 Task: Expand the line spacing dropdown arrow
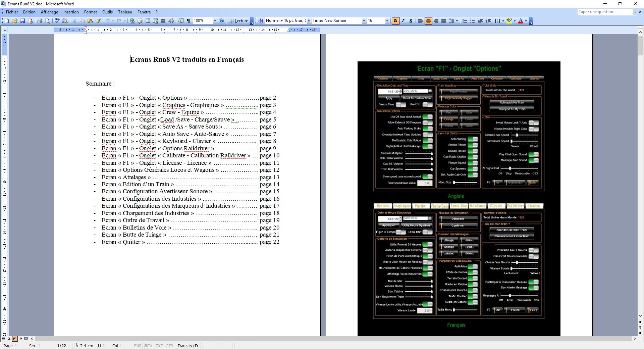pos(457,21)
